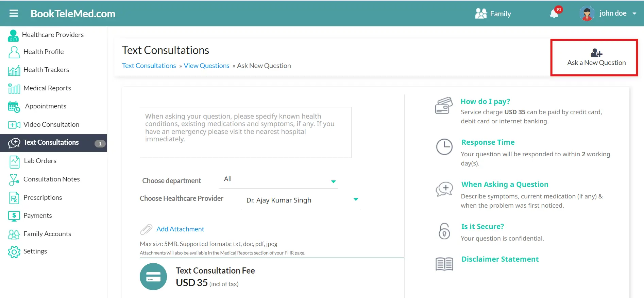Go to Video Consultation section
This screenshot has height=298, width=644.
51,125
